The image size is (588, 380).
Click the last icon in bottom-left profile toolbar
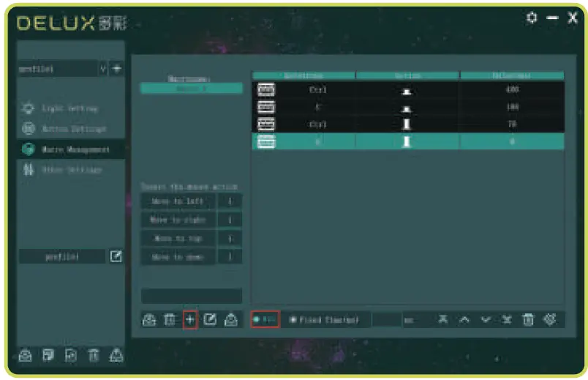(116, 355)
